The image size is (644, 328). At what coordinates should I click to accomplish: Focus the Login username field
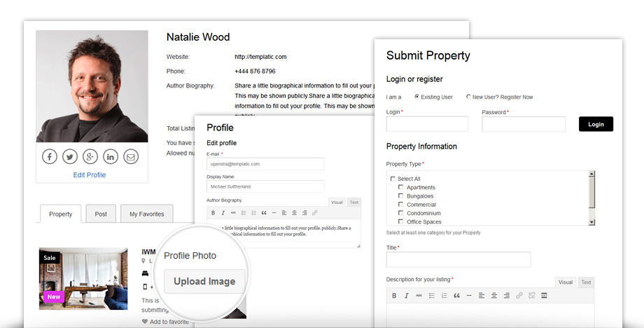427,124
